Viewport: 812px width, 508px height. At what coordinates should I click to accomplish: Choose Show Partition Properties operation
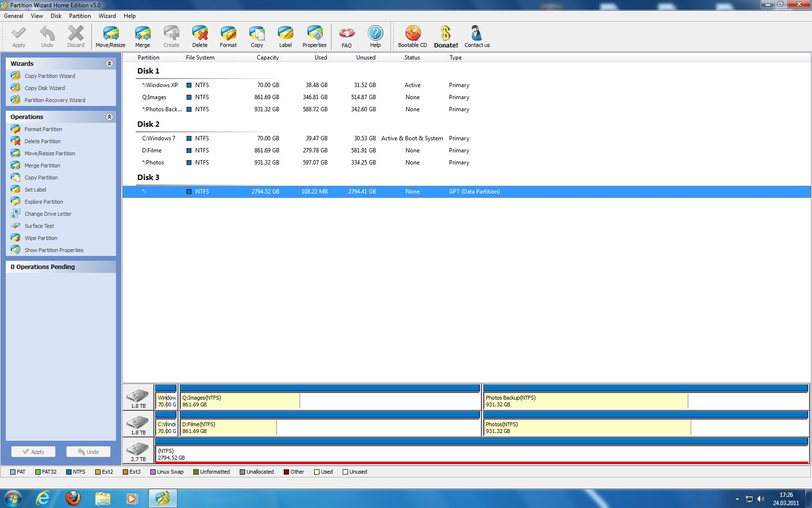click(54, 250)
